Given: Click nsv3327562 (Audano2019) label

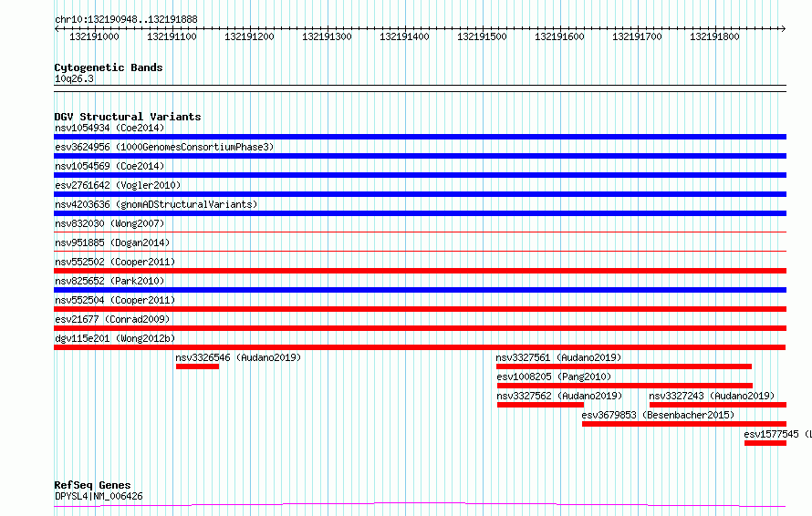Looking at the screenshot, I should click(559, 396).
